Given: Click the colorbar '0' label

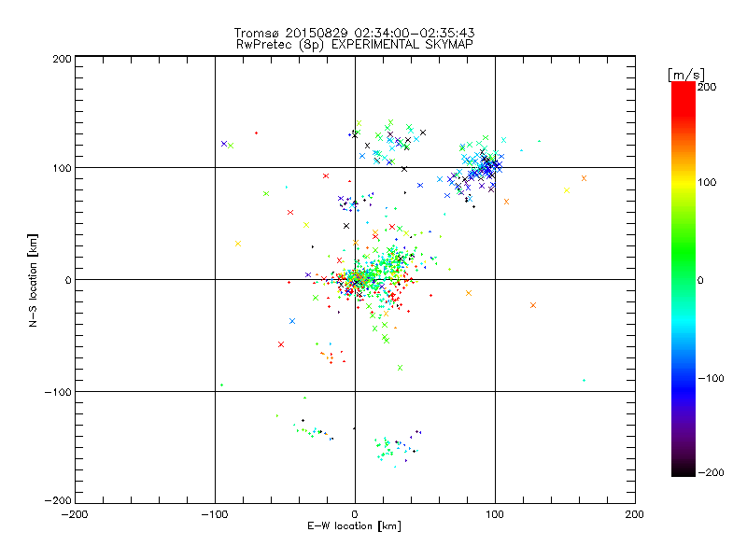Looking at the screenshot, I should [x=700, y=280].
